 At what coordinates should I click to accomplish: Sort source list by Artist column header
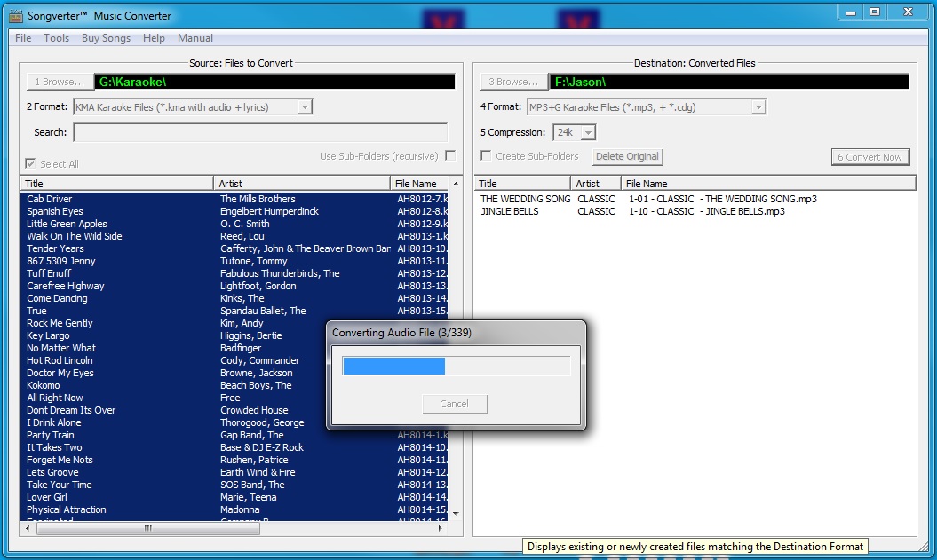(x=302, y=184)
